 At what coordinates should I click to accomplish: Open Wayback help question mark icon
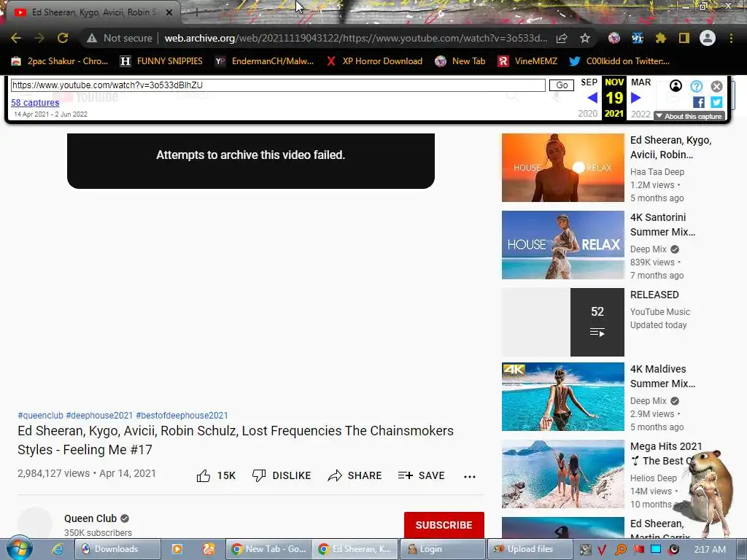click(696, 86)
